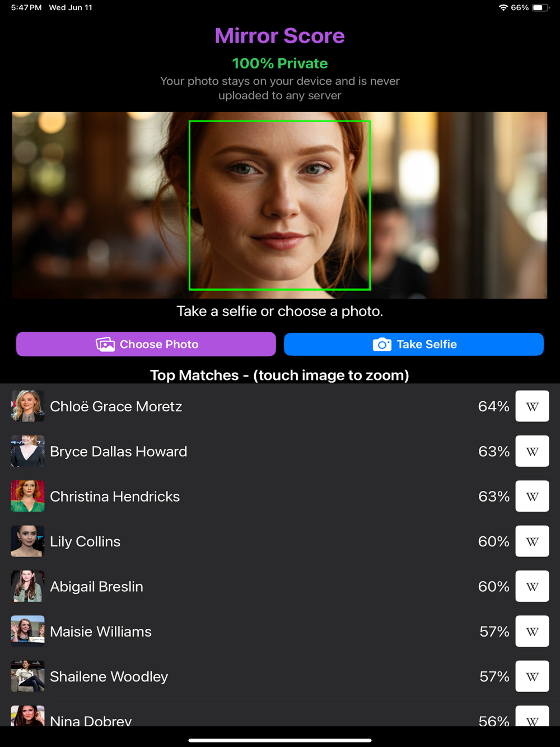Tap the Top Matches heading
Viewport: 560px width, 747px height.
click(279, 375)
